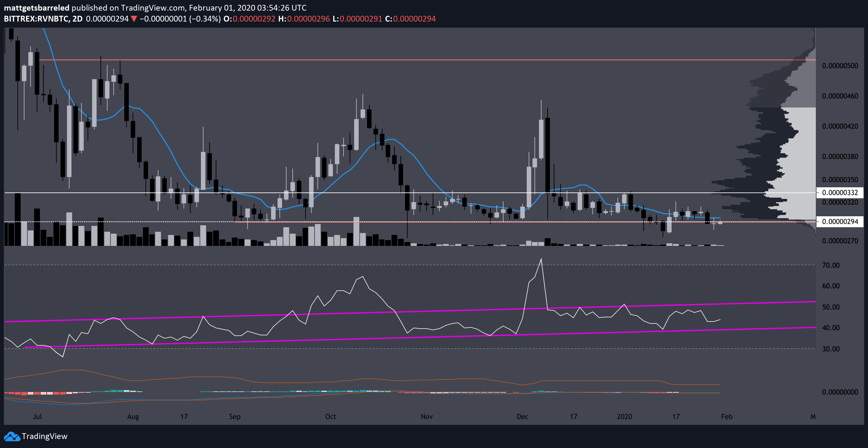Click the Jul label on time axis
Viewport: 868px width, 448px height.
[x=37, y=417]
